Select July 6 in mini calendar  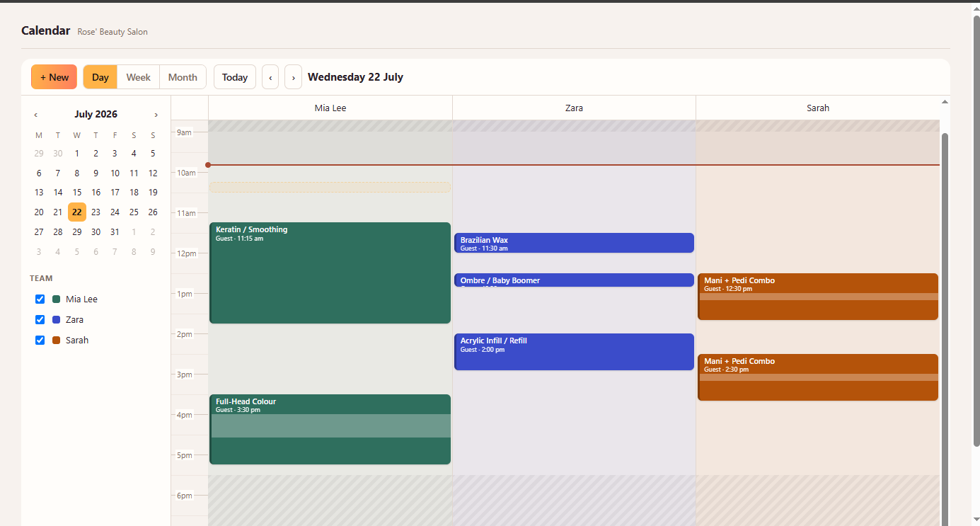pos(39,173)
